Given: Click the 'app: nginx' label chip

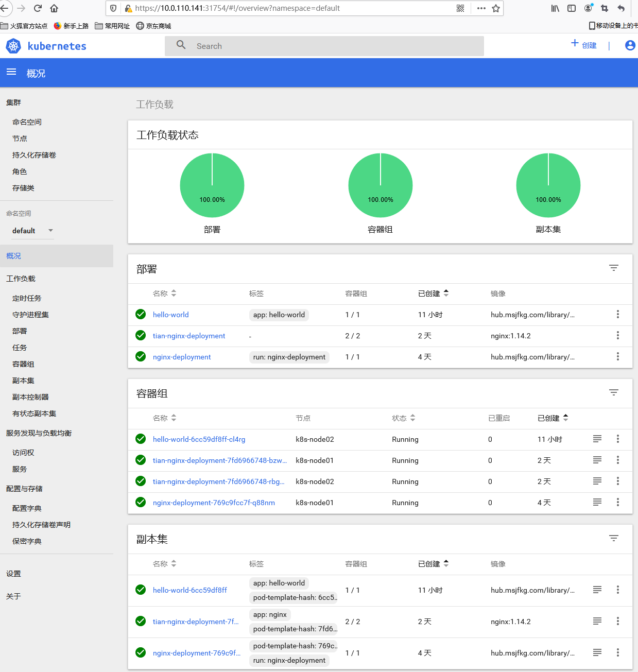Looking at the screenshot, I should 270,614.
